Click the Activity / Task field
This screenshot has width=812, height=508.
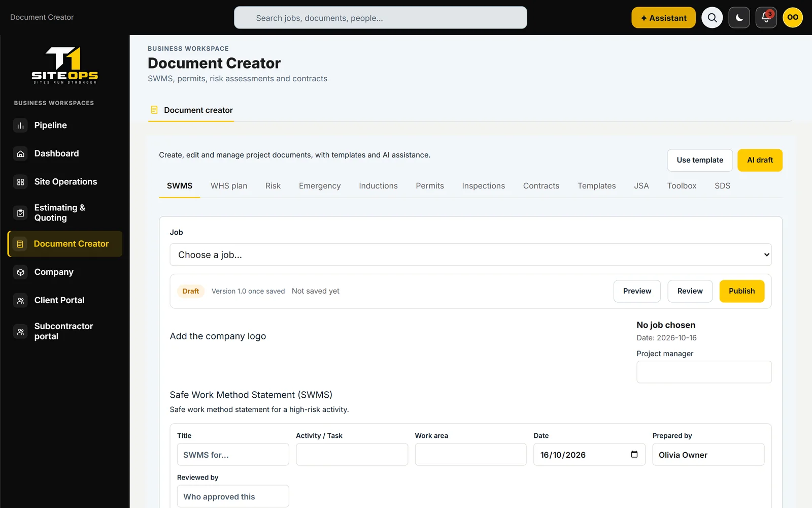click(x=352, y=455)
